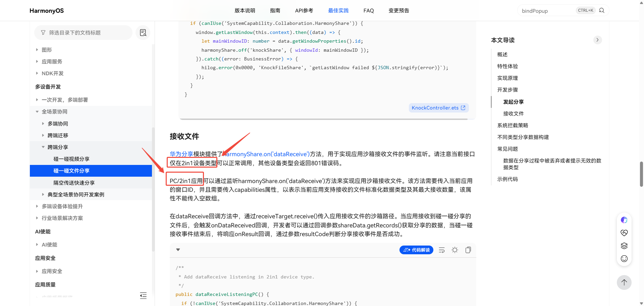The height and width of the screenshot is (306, 644).
Task: Collapse the 全场景协同 tree node
Action: point(37,112)
